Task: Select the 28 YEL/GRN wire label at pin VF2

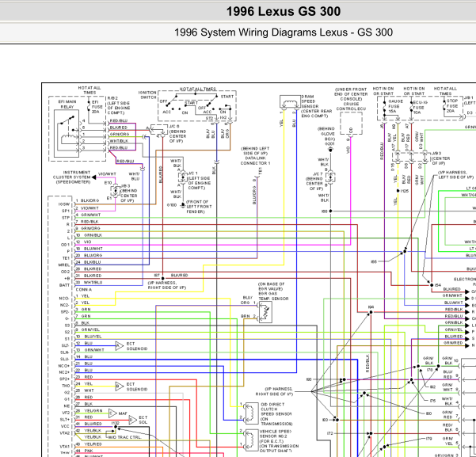Action: 89,410
